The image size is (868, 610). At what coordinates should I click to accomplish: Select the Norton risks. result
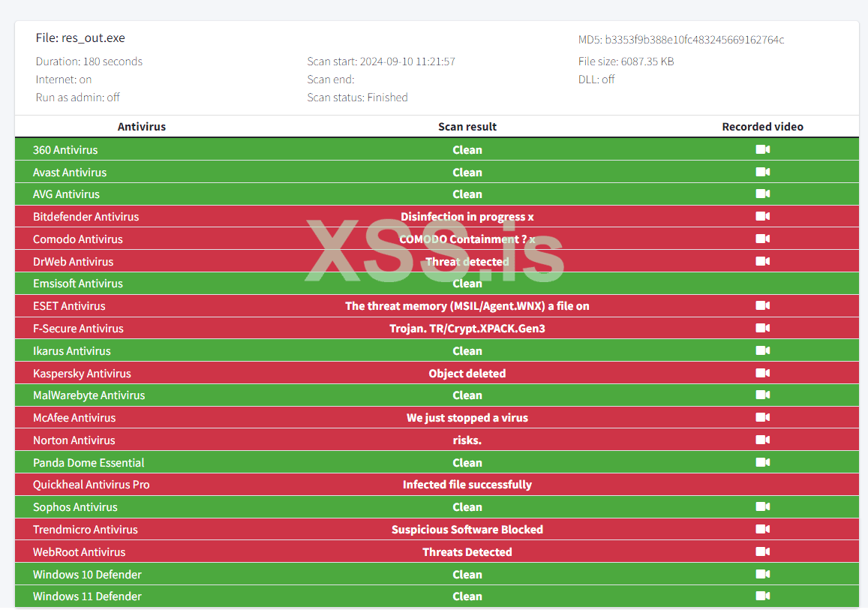(467, 440)
